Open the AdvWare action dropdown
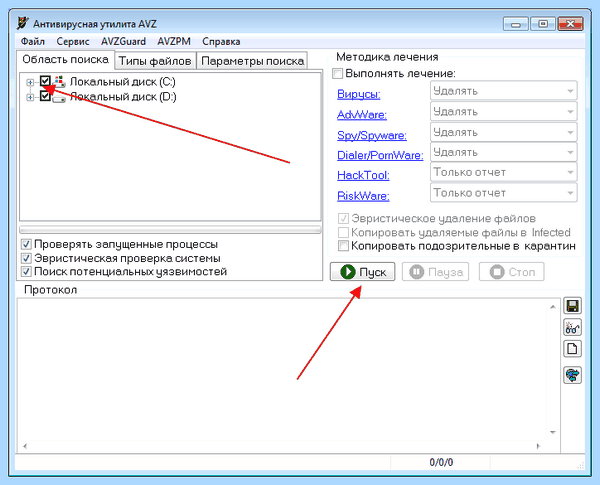 [x=504, y=112]
